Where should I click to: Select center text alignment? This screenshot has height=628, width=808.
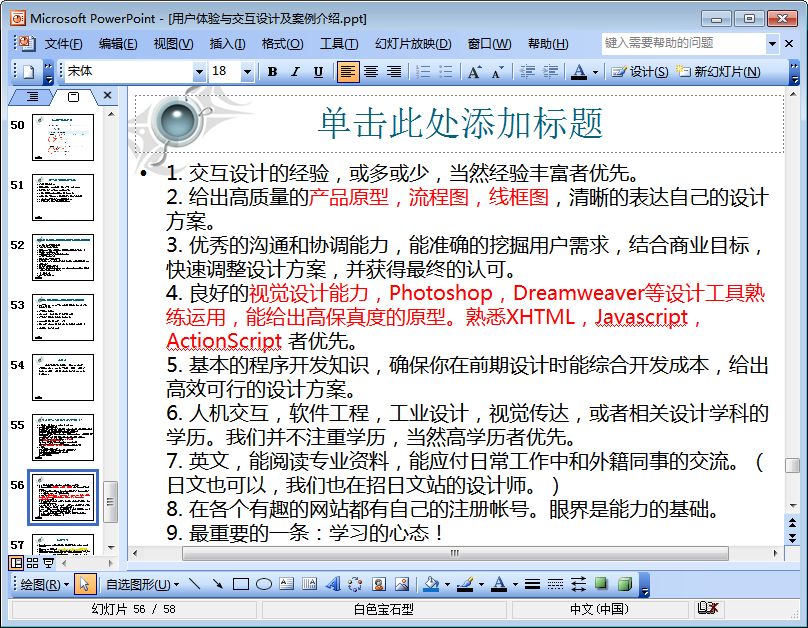tap(371, 72)
